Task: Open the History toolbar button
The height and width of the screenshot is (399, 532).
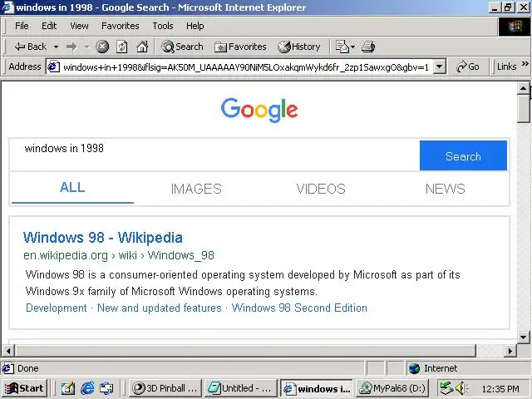Action: click(x=299, y=47)
